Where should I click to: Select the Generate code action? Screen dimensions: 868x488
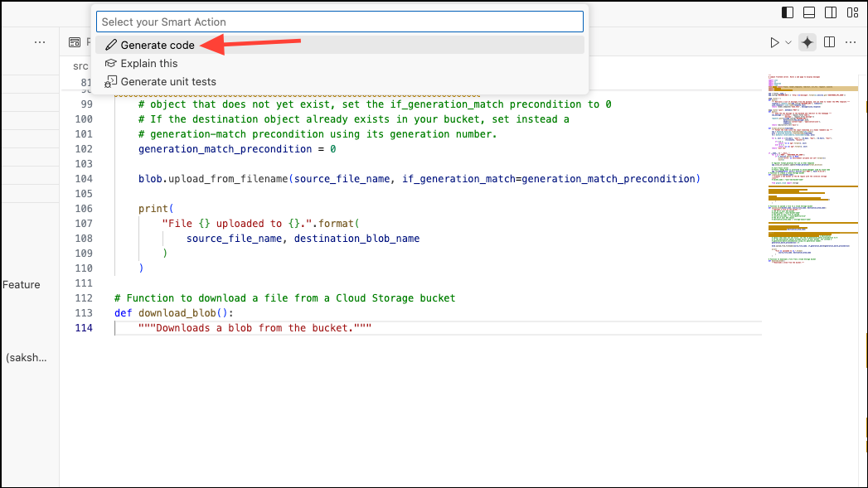[x=156, y=45]
